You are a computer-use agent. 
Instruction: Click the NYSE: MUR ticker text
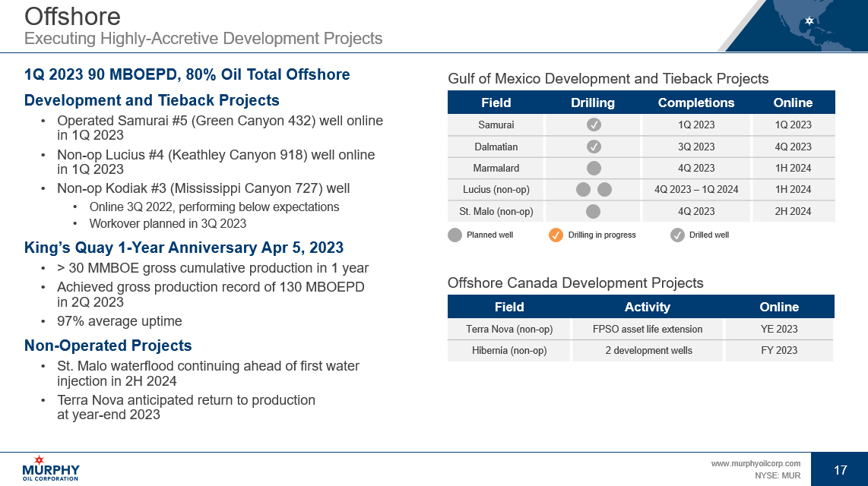tap(778, 475)
